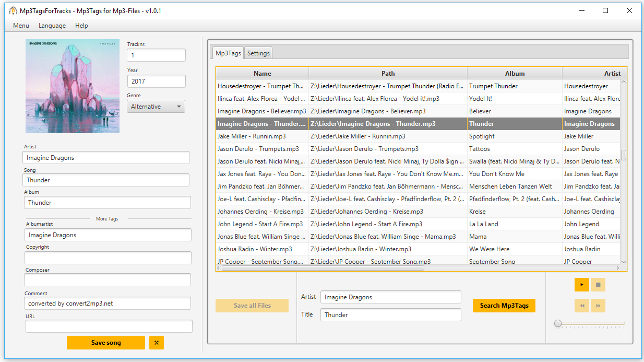Viewport: 644px width, 362px height.
Task: Click the Mp3TagsForTracks app icon in title bar
Action: point(13,10)
